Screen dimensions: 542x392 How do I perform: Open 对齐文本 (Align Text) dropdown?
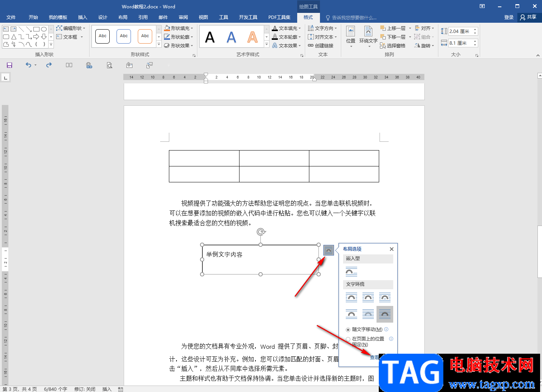coord(322,37)
